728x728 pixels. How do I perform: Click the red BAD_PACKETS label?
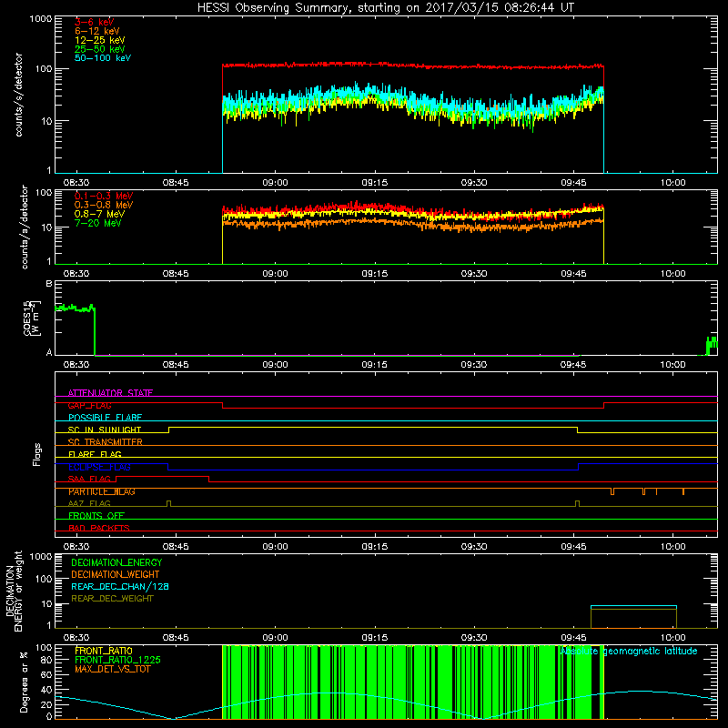pyautogui.click(x=99, y=528)
